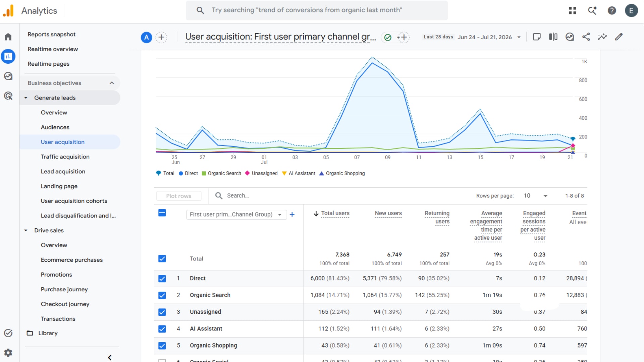Click the All Users segment A badge
Screen dimensions: 644x362
146,37
